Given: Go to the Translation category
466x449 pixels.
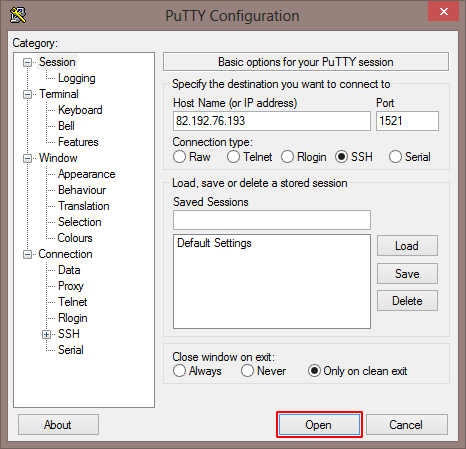Looking at the screenshot, I should pos(84,206).
